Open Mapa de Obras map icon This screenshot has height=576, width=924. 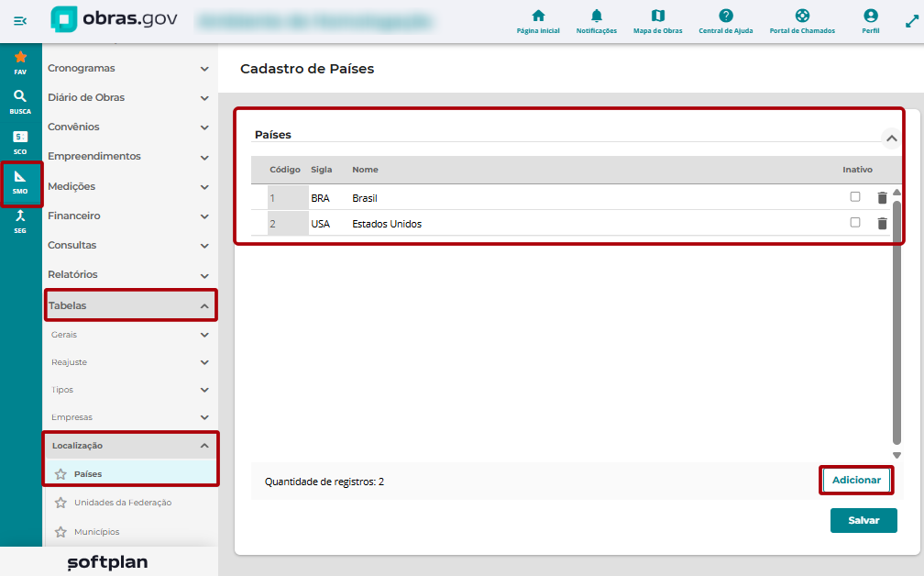tap(657, 16)
